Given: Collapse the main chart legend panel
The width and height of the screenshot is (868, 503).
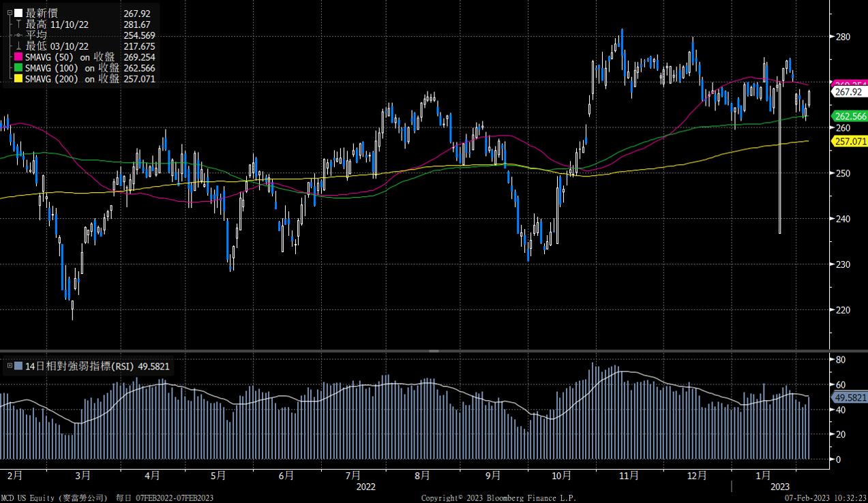Looking at the screenshot, I should [x=9, y=12].
